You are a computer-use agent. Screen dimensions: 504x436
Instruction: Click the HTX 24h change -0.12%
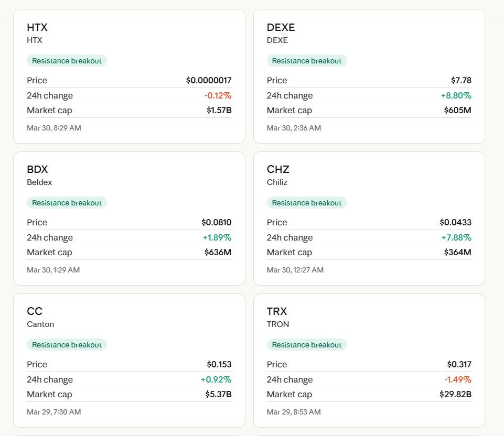(x=218, y=95)
